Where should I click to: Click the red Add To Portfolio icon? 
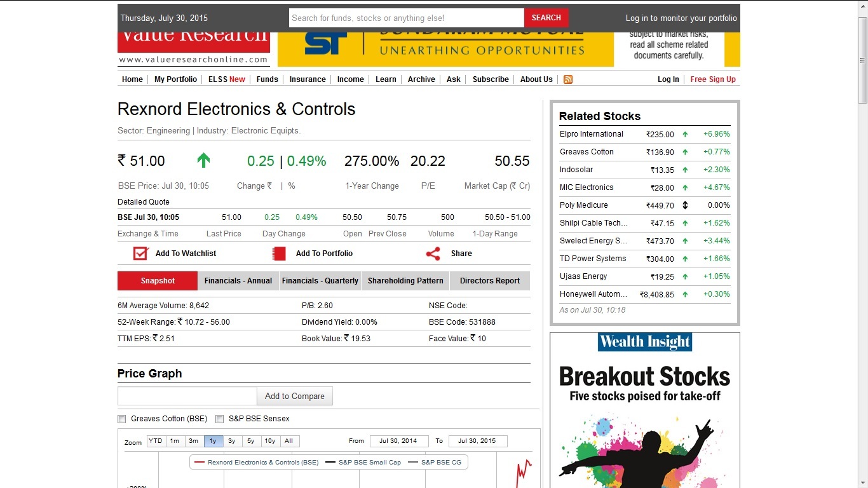[278, 254]
